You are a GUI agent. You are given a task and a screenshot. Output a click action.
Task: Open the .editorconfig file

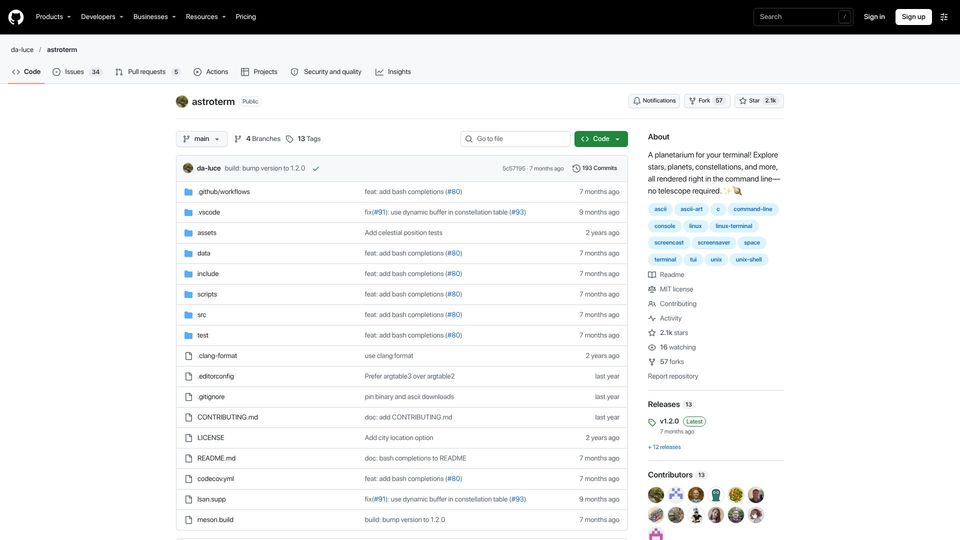216,377
